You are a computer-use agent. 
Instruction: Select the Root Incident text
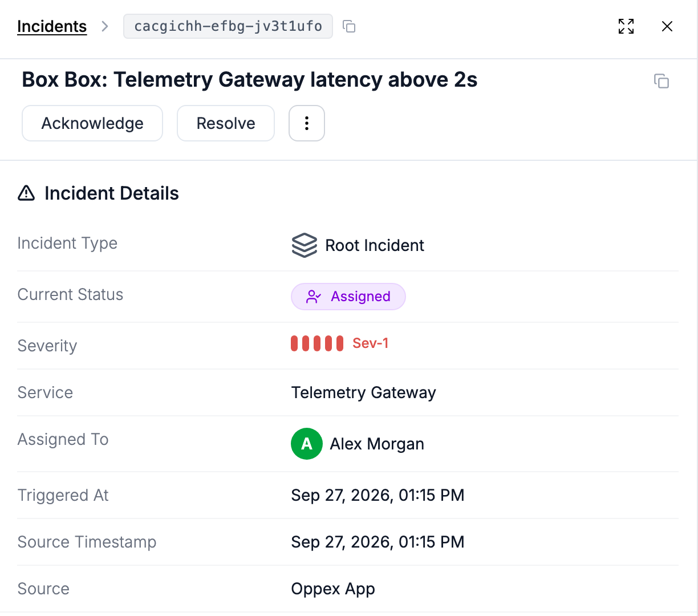[375, 245]
